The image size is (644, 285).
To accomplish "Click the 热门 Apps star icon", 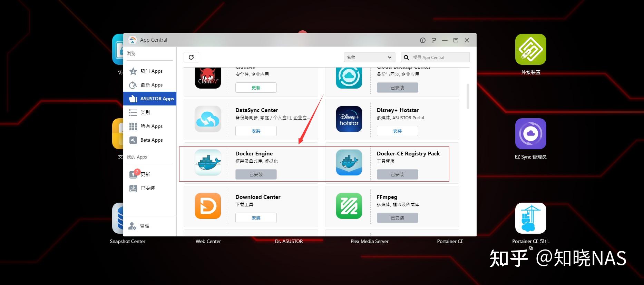I will click(133, 71).
